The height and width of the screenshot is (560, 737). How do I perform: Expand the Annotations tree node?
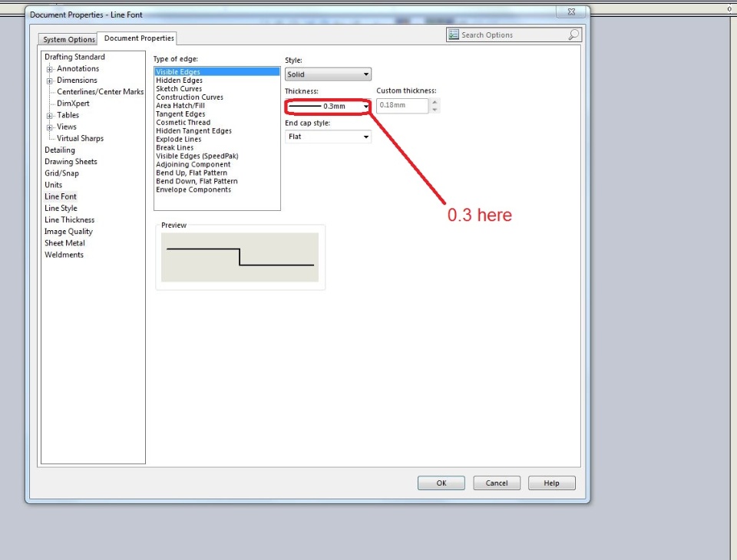tap(49, 69)
